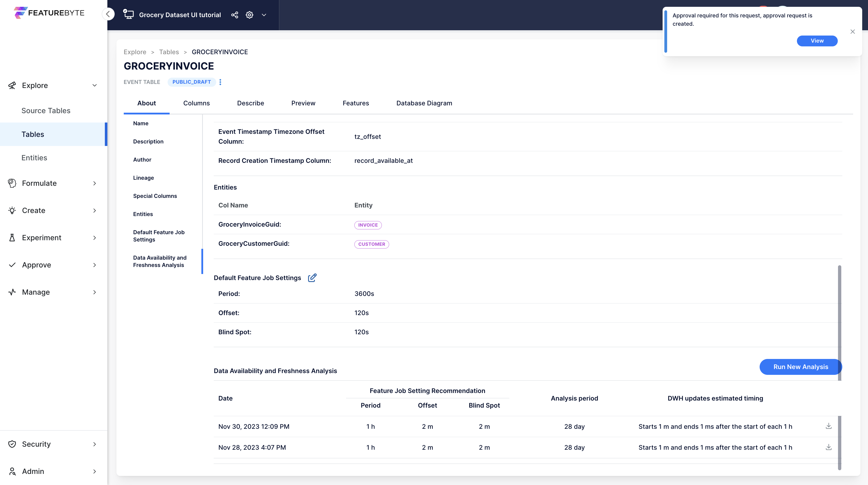
Task: Click the Period value 3600s
Action: (x=364, y=294)
